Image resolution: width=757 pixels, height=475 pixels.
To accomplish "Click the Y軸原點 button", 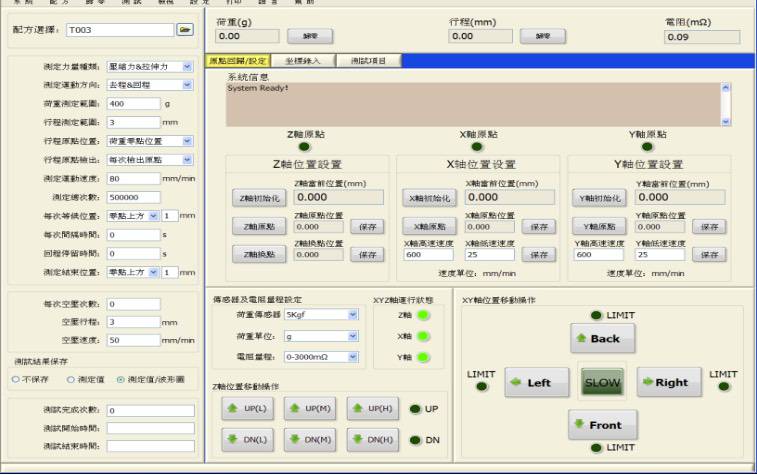I will (600, 226).
